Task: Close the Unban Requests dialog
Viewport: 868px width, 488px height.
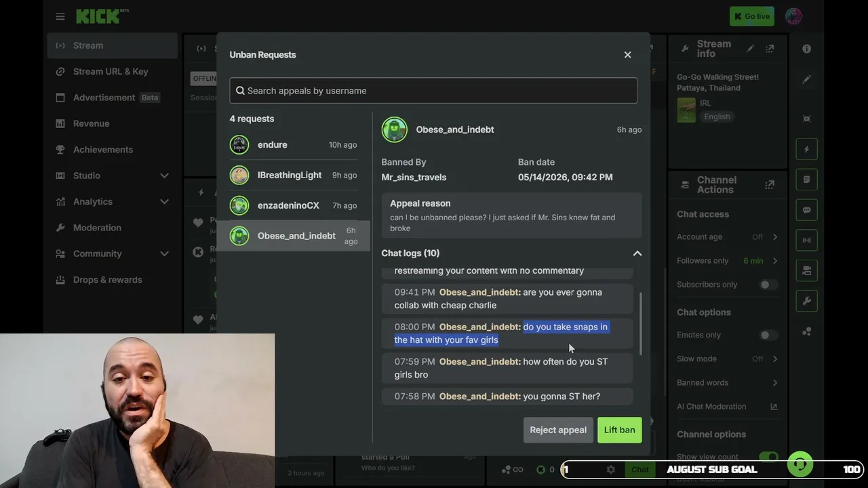Action: (627, 55)
